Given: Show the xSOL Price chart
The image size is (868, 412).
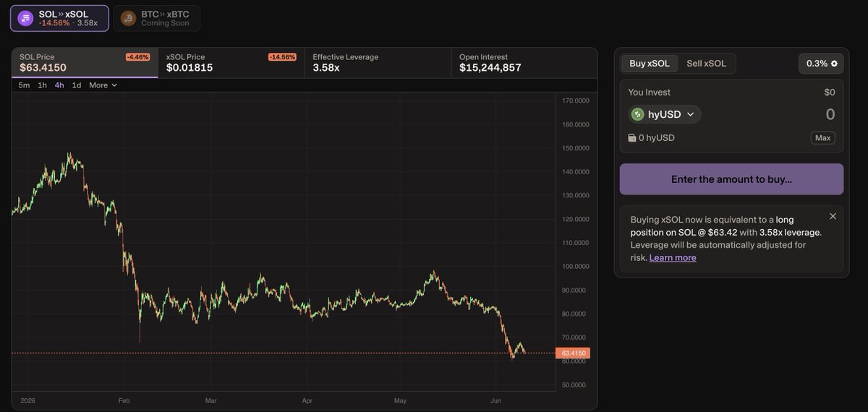Looking at the screenshot, I should tap(231, 63).
